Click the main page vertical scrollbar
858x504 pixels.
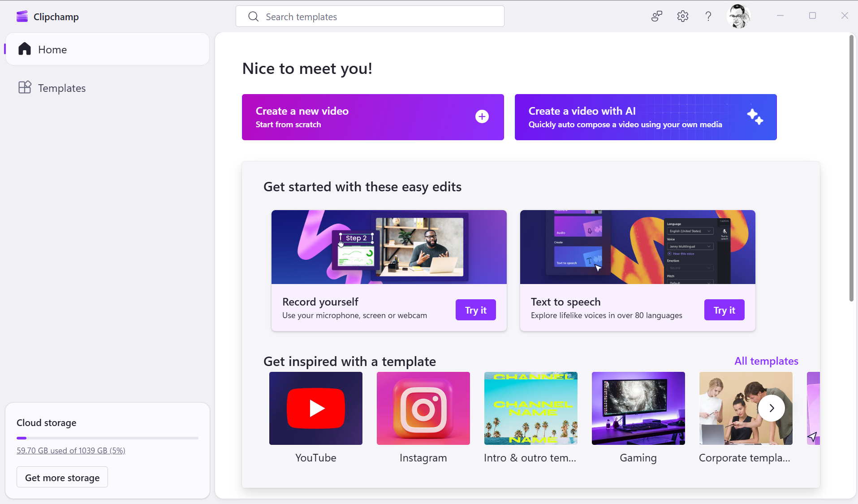pos(851,168)
